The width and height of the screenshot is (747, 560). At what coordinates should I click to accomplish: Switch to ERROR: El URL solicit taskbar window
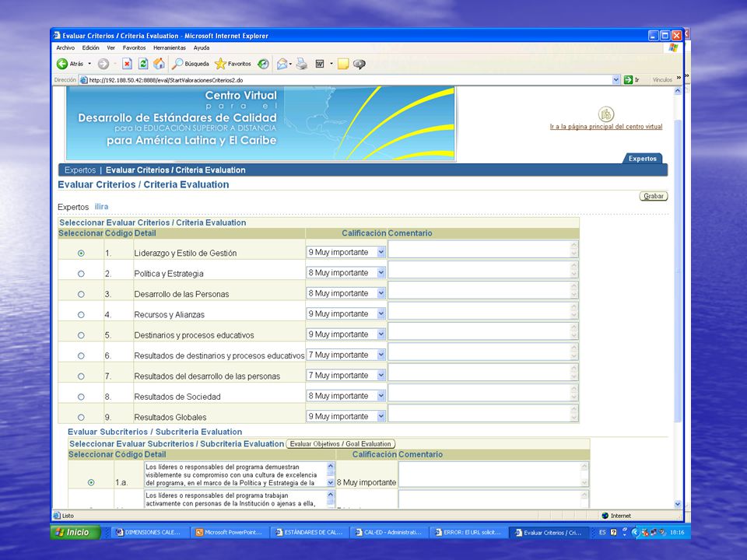click(x=468, y=532)
